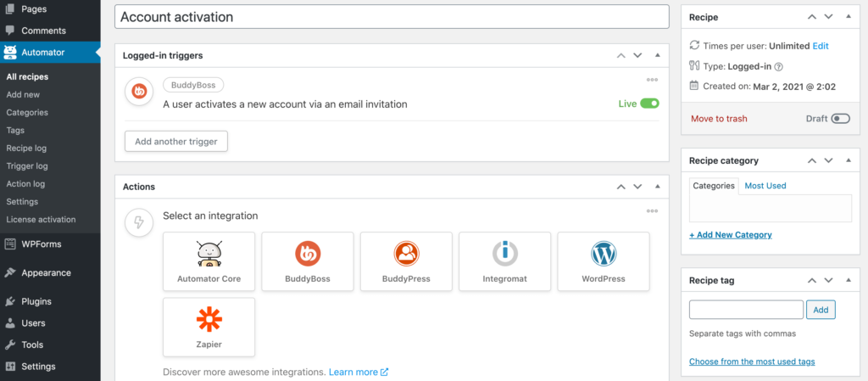Click the Plugins plug icon
Screen dimensions: 868x381
[10, 301]
